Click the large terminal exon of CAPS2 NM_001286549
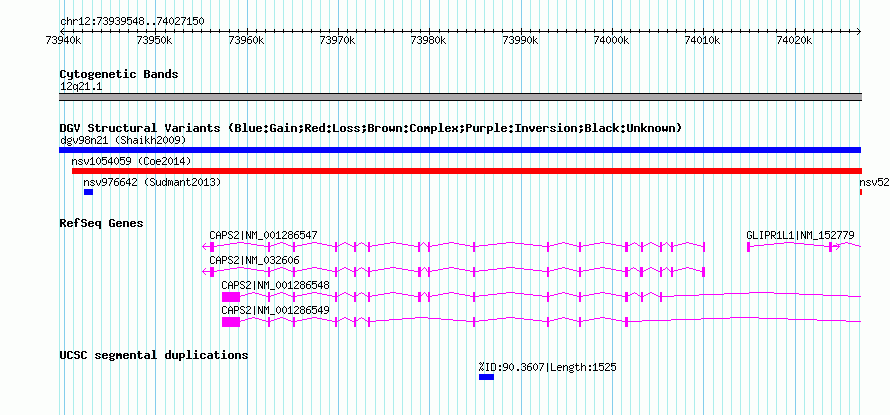 231,322
